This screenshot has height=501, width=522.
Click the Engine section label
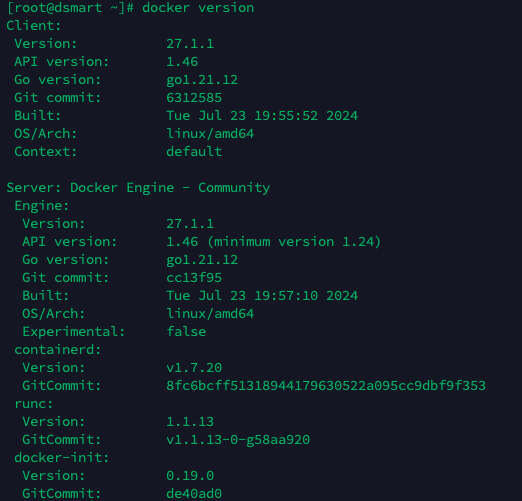[42, 206]
